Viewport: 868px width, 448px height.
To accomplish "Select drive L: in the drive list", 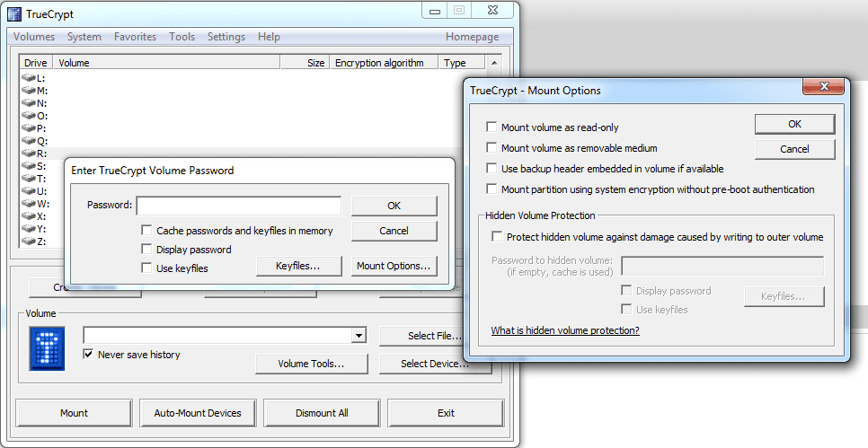I will point(33,78).
